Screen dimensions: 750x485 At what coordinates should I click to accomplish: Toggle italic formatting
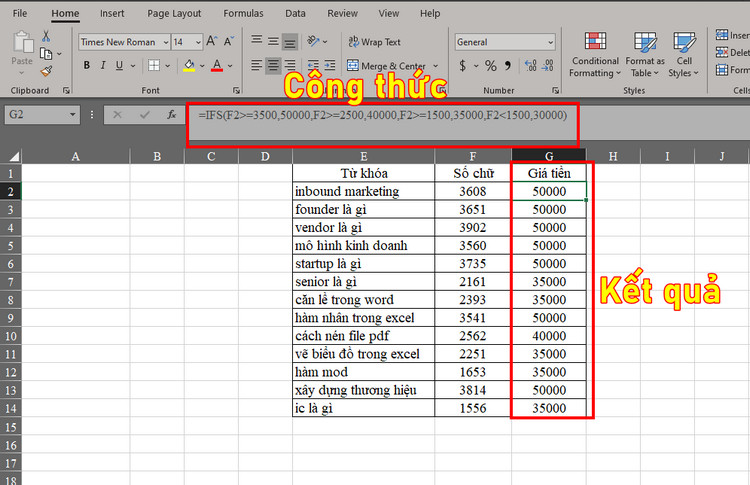(x=103, y=66)
